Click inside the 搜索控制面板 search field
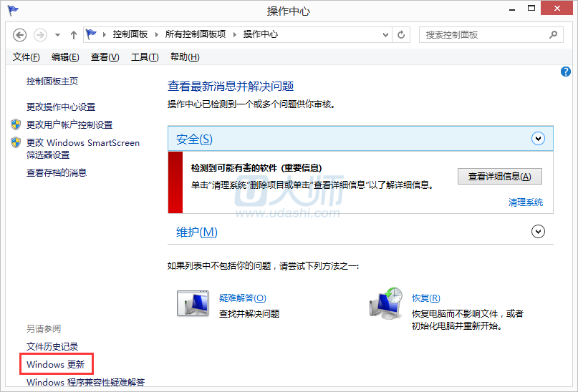578x392 pixels. pyautogui.click(x=491, y=35)
